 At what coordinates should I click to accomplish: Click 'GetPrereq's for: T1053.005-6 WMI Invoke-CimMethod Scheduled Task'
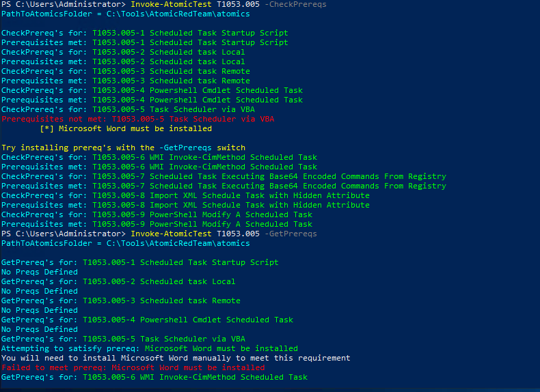click(x=154, y=378)
